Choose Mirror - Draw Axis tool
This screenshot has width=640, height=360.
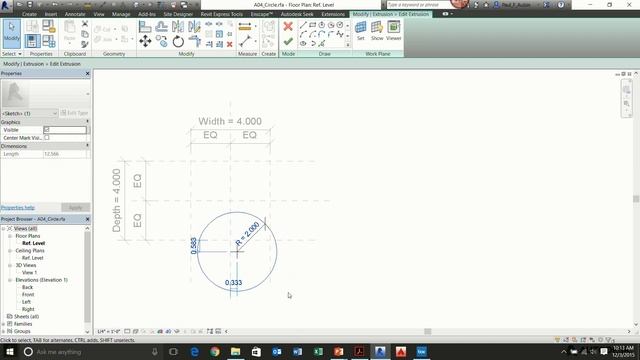coord(194,27)
